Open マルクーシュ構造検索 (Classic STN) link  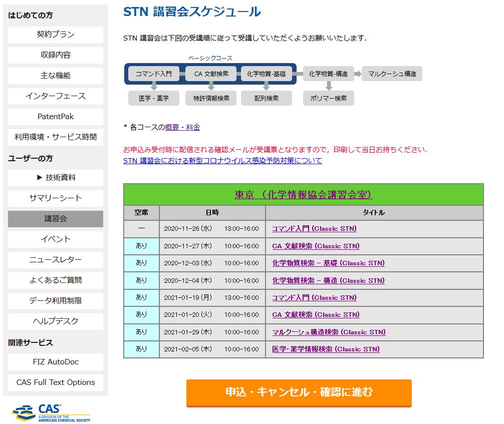coord(329,332)
